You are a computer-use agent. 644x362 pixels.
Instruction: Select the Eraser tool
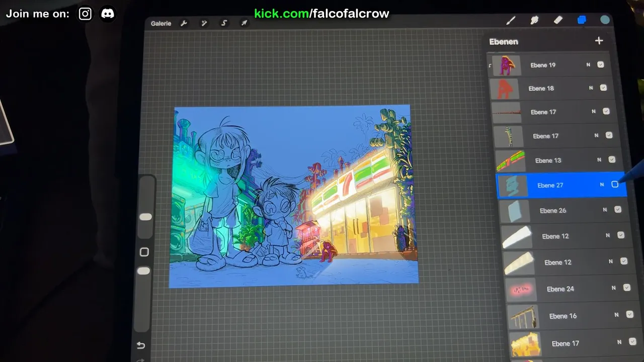coord(558,20)
